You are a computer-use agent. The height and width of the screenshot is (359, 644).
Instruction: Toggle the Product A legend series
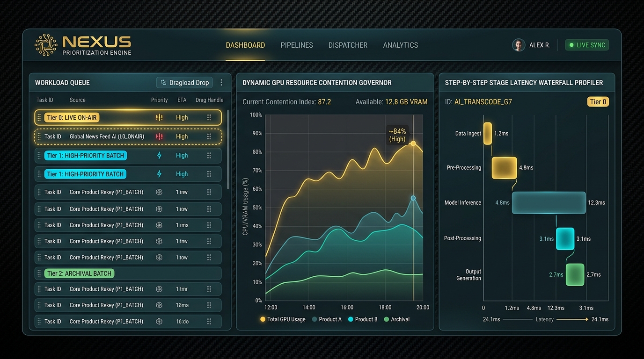tap(326, 319)
